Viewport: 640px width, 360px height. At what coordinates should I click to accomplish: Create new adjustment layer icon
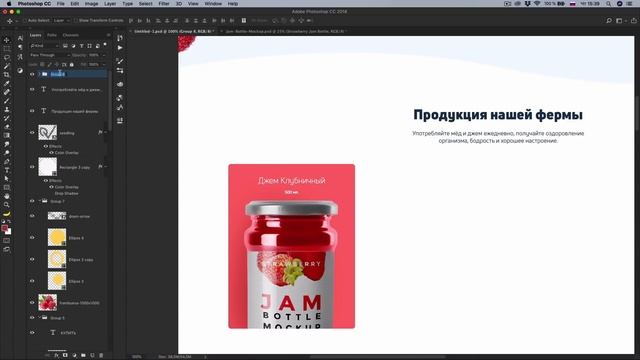coord(74,356)
